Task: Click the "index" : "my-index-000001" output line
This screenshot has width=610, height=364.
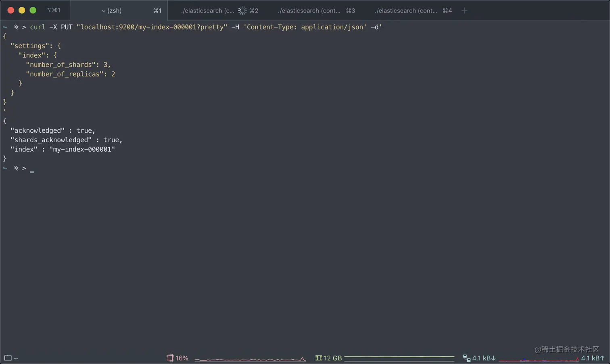Action: pyautogui.click(x=63, y=149)
